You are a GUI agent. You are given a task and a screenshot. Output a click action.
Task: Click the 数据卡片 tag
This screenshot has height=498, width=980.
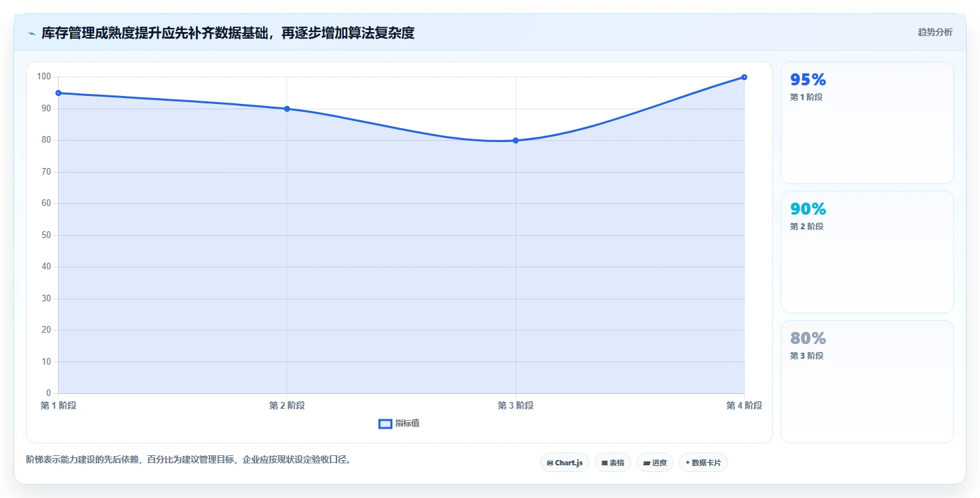tap(704, 463)
